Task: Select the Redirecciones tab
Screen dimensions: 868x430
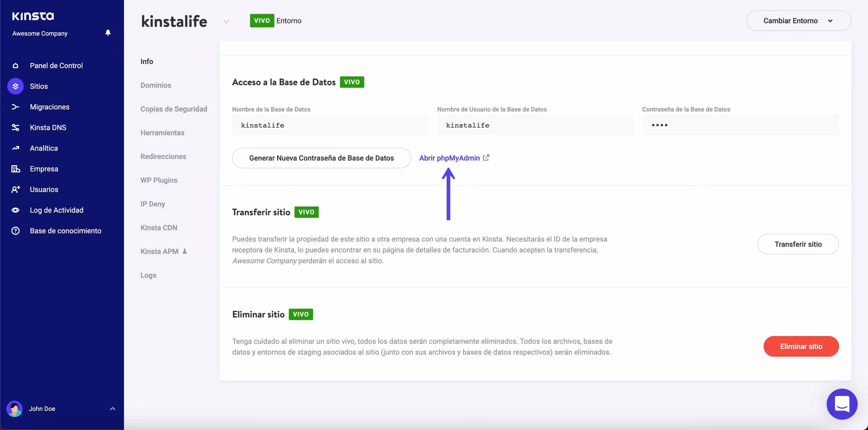Action: [163, 156]
